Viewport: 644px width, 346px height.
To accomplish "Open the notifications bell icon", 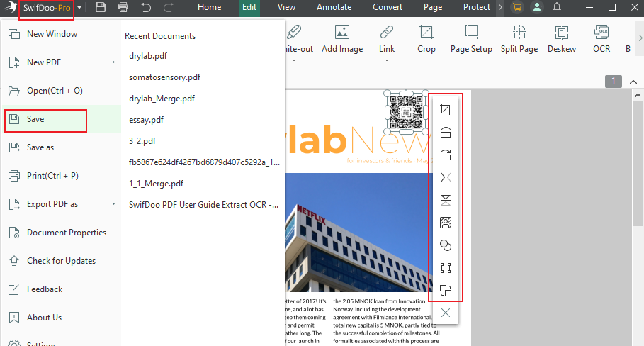I will pyautogui.click(x=557, y=7).
